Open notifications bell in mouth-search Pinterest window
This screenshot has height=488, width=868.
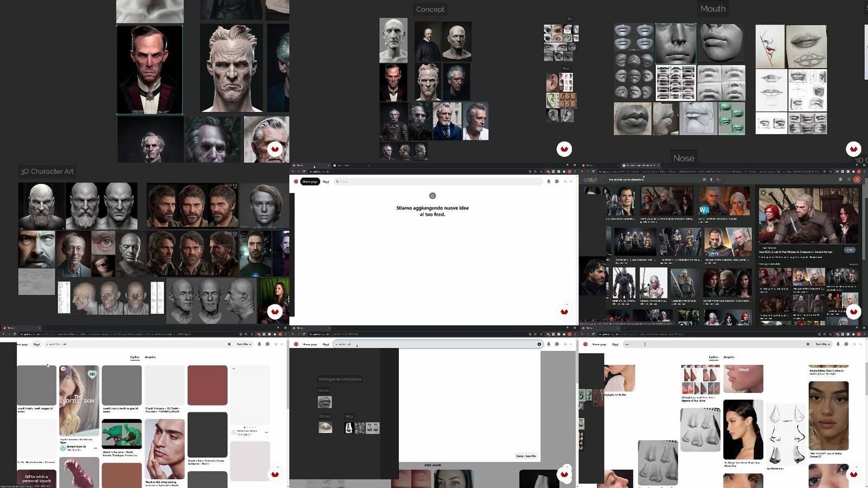tap(259, 344)
